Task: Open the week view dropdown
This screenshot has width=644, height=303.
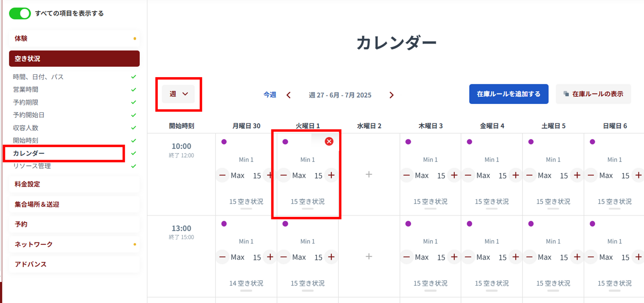Action: pyautogui.click(x=178, y=94)
